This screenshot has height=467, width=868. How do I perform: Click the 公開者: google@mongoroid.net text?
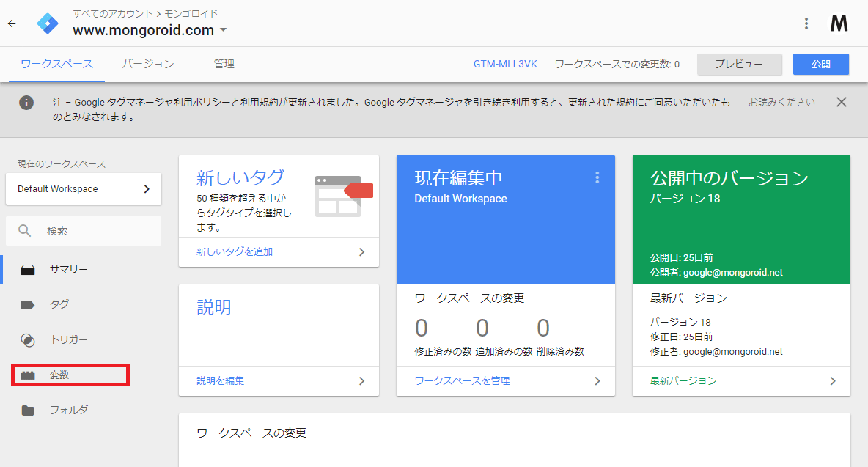(716, 272)
